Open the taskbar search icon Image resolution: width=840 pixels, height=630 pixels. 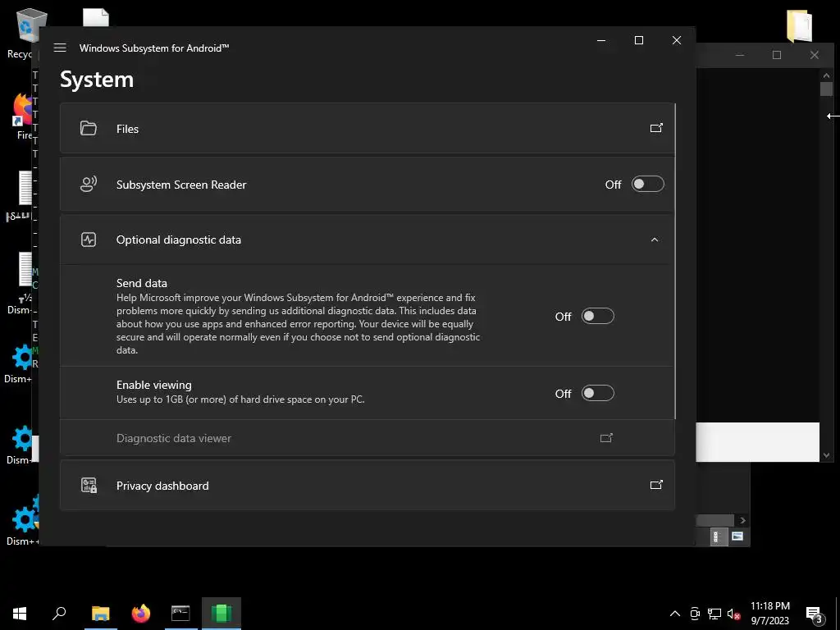point(59,614)
